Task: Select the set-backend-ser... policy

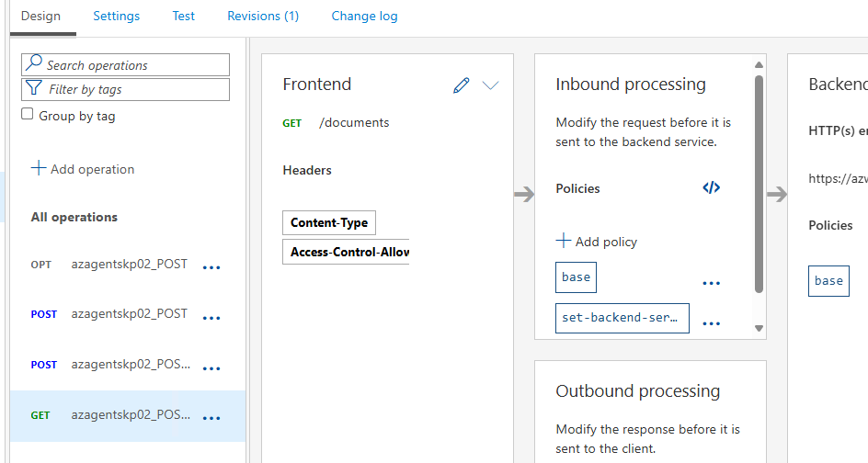Action: [622, 318]
